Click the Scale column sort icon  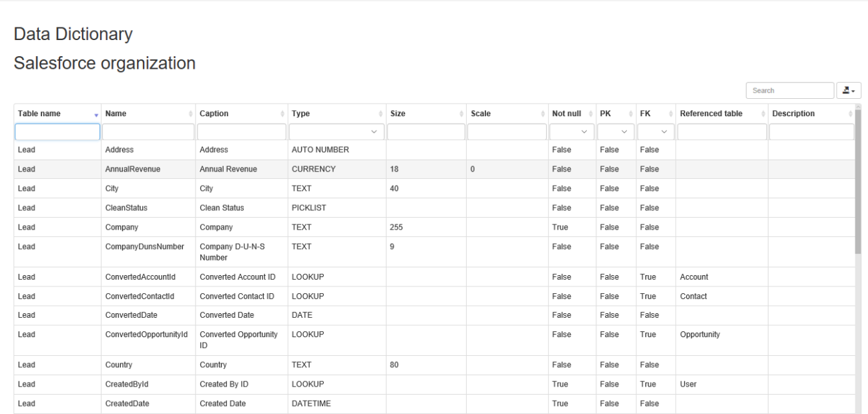(x=541, y=115)
